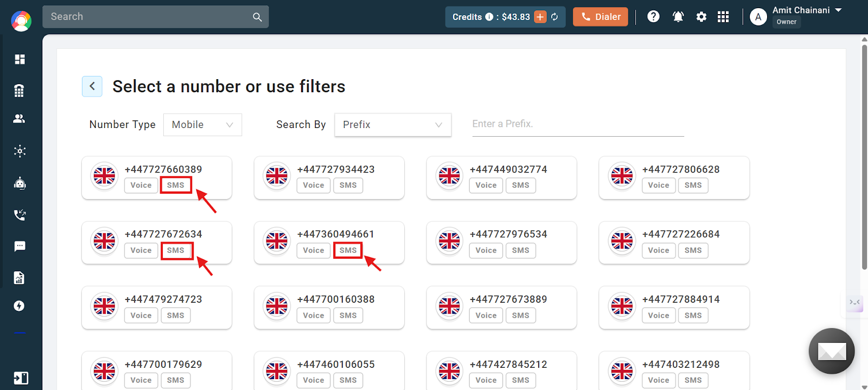This screenshot has width=868, height=390.
Task: Select number +447727660389
Action: 157,177
